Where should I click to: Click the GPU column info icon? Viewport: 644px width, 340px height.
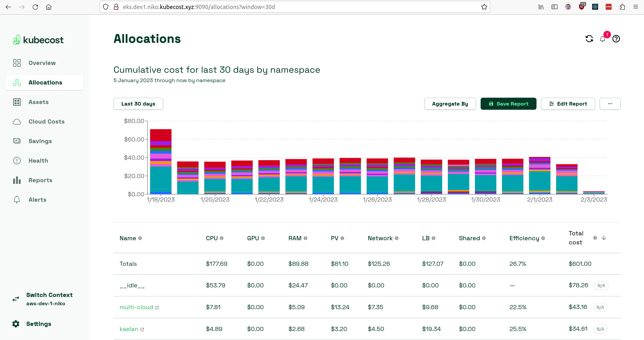(x=263, y=238)
